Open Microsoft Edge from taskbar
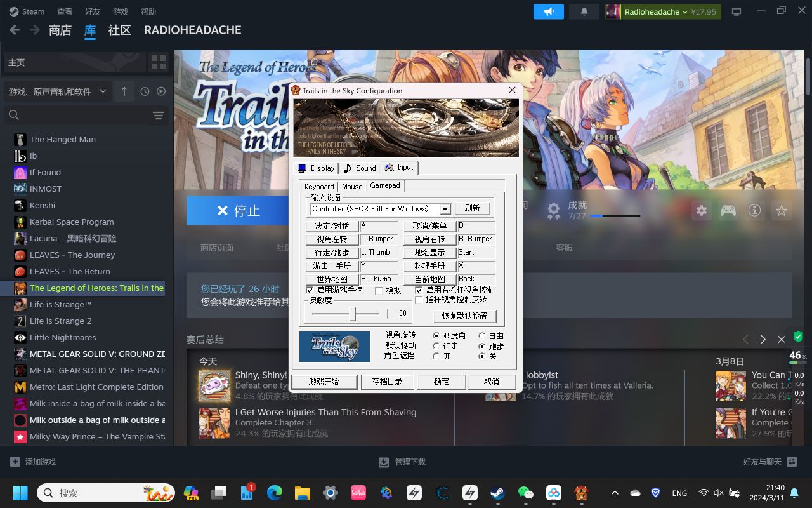This screenshot has width=812, height=508. [x=274, y=493]
